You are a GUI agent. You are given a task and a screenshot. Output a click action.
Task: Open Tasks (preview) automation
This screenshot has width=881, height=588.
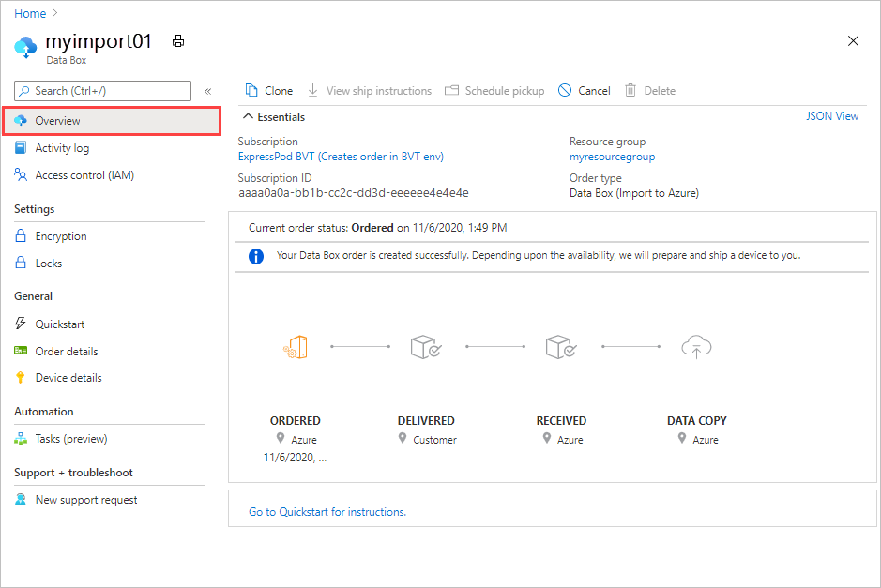tap(70, 439)
